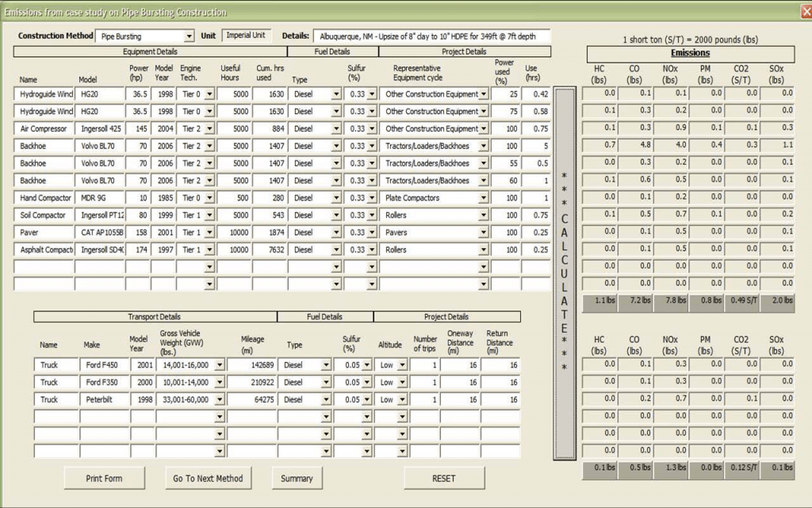Click Power used value 60
Viewport: 812px width, 508px height.
[x=505, y=181]
